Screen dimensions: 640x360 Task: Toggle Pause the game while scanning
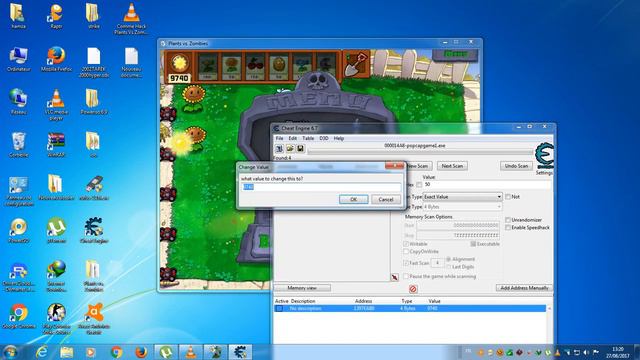coord(406,276)
